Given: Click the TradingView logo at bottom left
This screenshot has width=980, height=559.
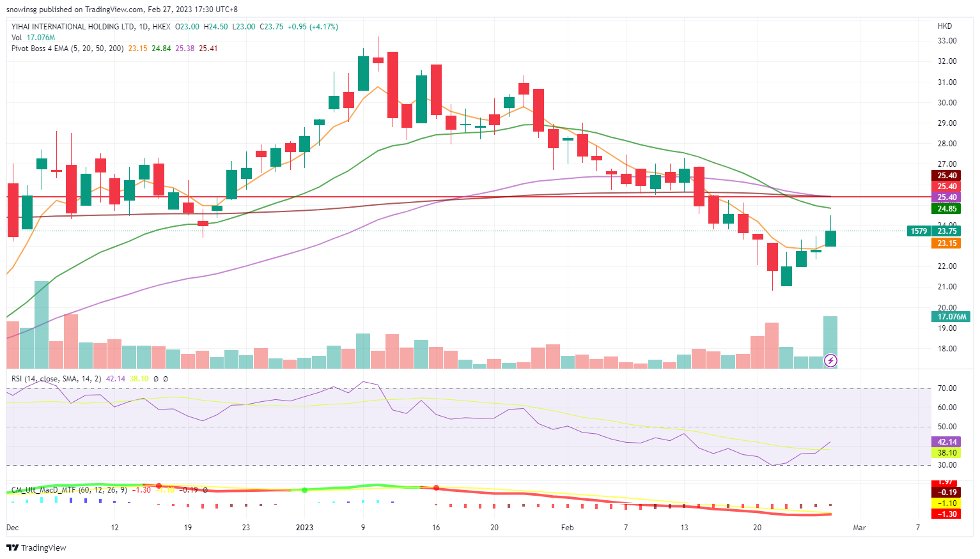Looking at the screenshot, I should coord(36,548).
